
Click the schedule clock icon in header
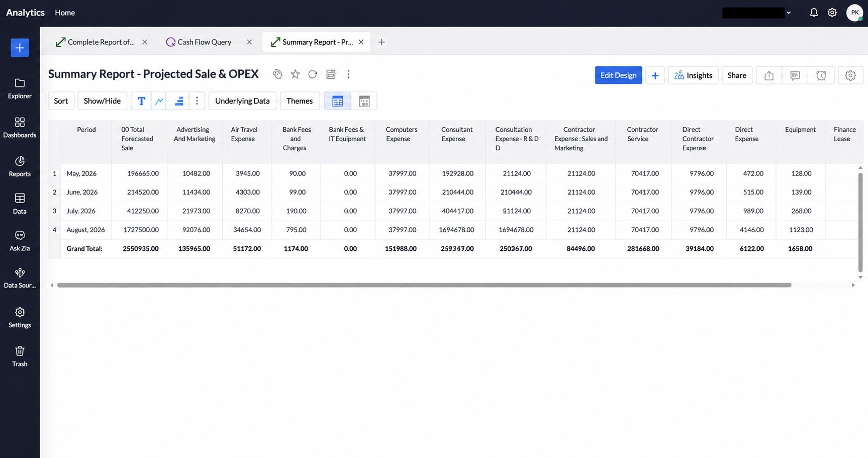(x=821, y=75)
